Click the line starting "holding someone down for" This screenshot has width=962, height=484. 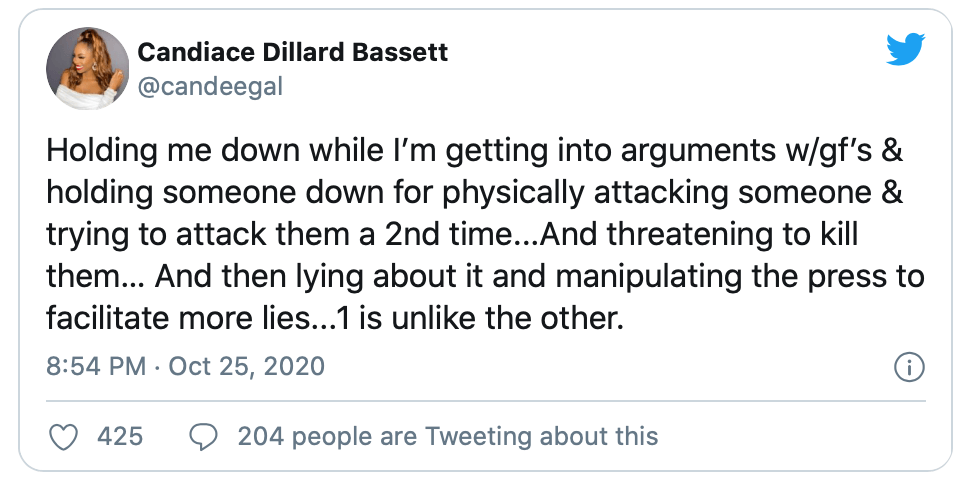(x=475, y=193)
